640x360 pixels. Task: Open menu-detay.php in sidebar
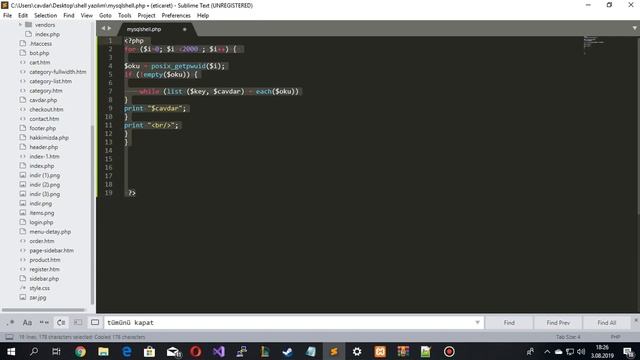pyautogui.click(x=50, y=232)
